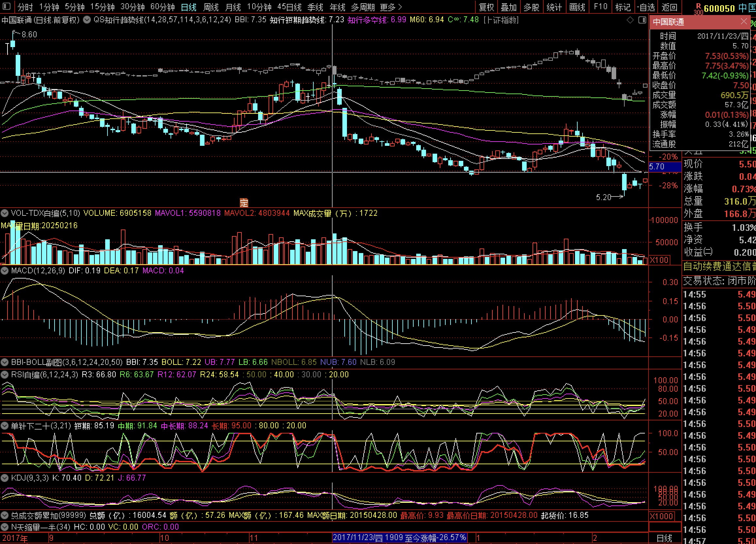Close the 中国联通 data popup
Screen dimensions: 756x544
pyautogui.click(x=744, y=22)
